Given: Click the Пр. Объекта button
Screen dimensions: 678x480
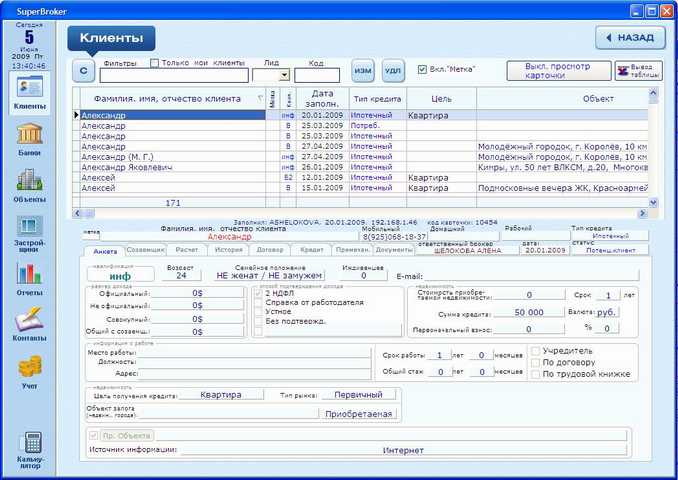Looking at the screenshot, I should tap(128, 435).
